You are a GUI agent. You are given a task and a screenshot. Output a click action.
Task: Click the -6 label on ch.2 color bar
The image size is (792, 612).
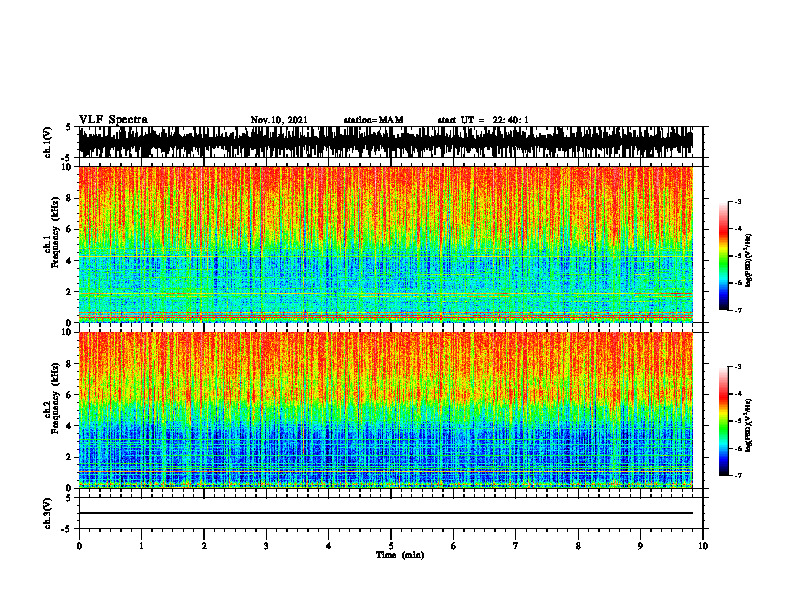pyautogui.click(x=738, y=448)
